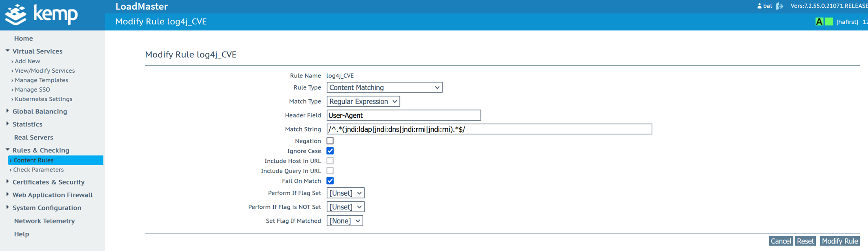
Task: Click the solid green status square
Action: coord(829,22)
